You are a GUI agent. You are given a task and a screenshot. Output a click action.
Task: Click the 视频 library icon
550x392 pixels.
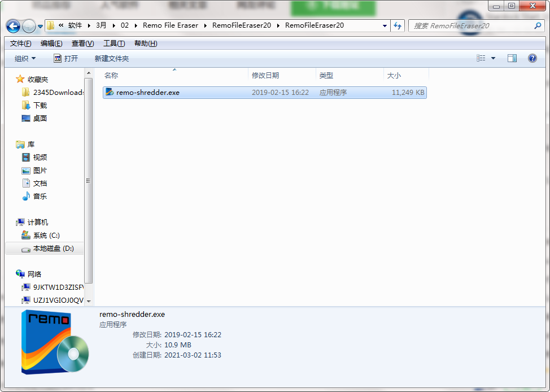(25, 157)
